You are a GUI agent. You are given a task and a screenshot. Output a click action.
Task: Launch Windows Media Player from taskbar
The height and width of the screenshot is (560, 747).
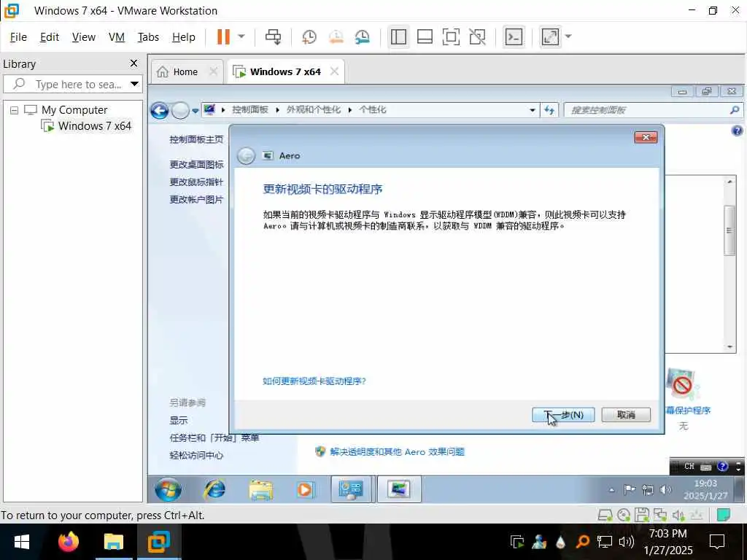[x=305, y=489]
